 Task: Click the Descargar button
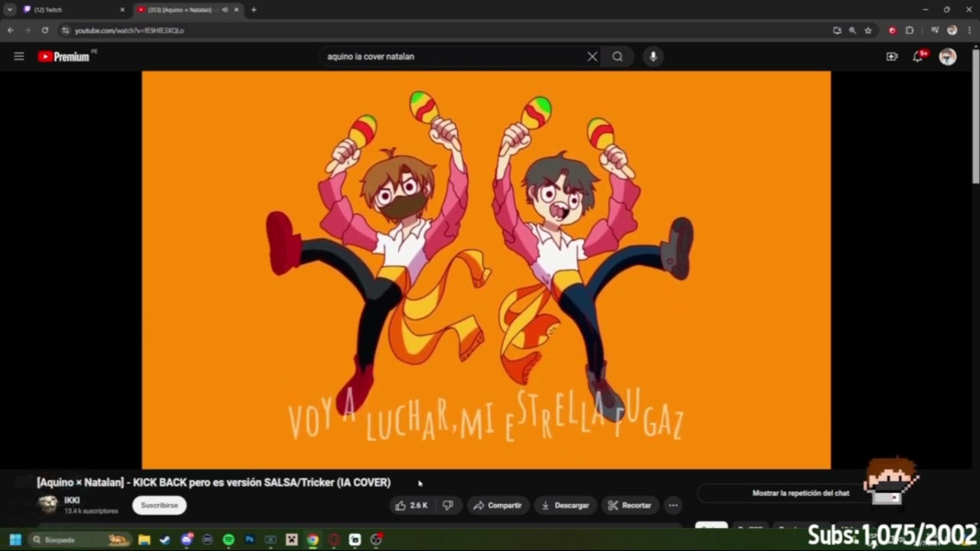565,505
